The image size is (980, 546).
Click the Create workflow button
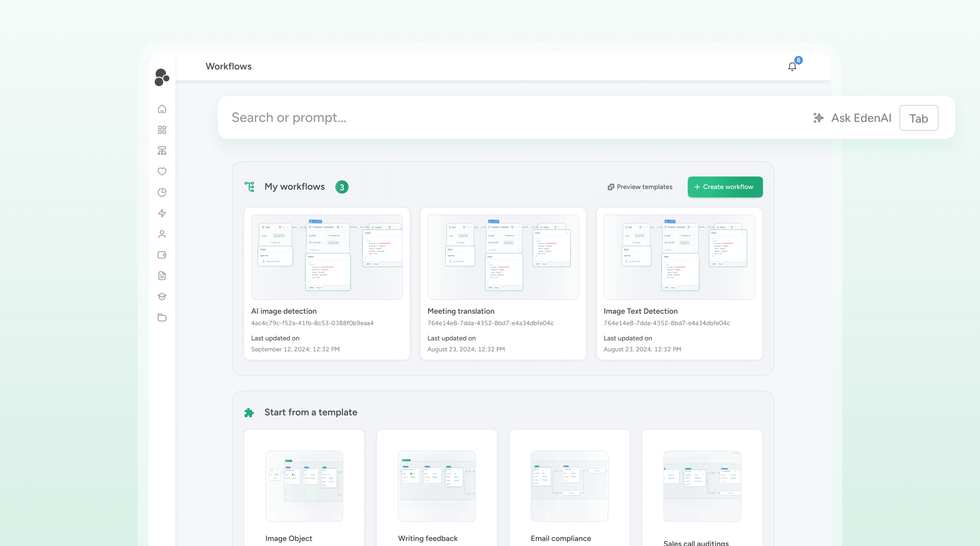725,187
